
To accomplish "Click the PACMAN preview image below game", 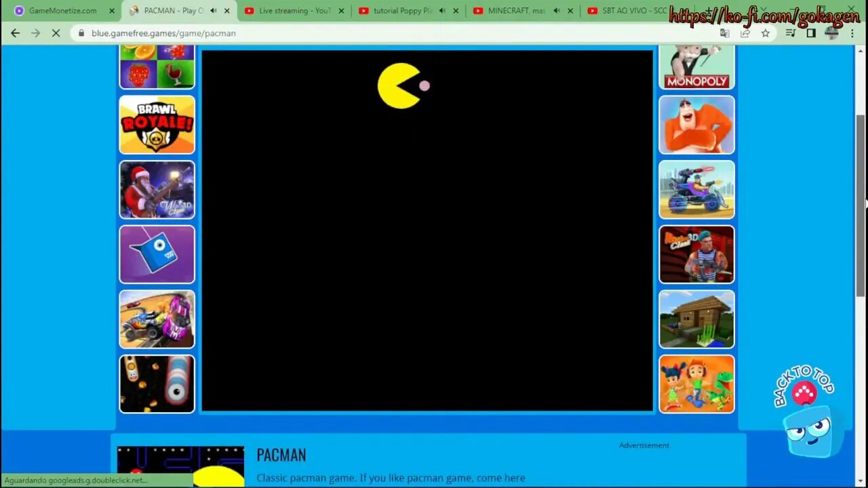I will click(180, 466).
